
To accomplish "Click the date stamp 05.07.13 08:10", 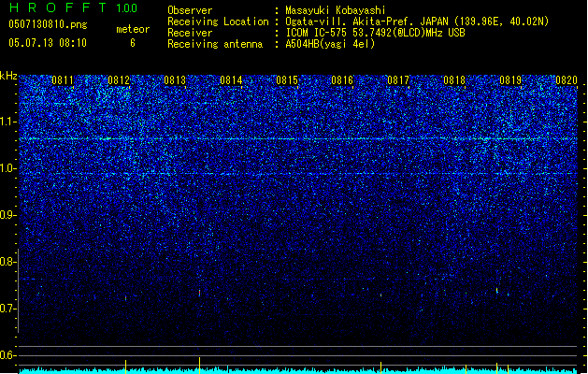I will tap(48, 43).
